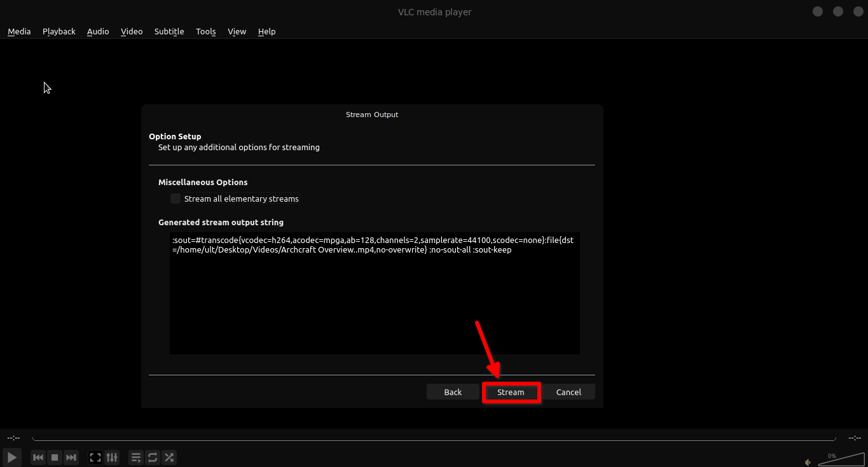Enable Stream all elementary streams checkbox

pos(176,199)
